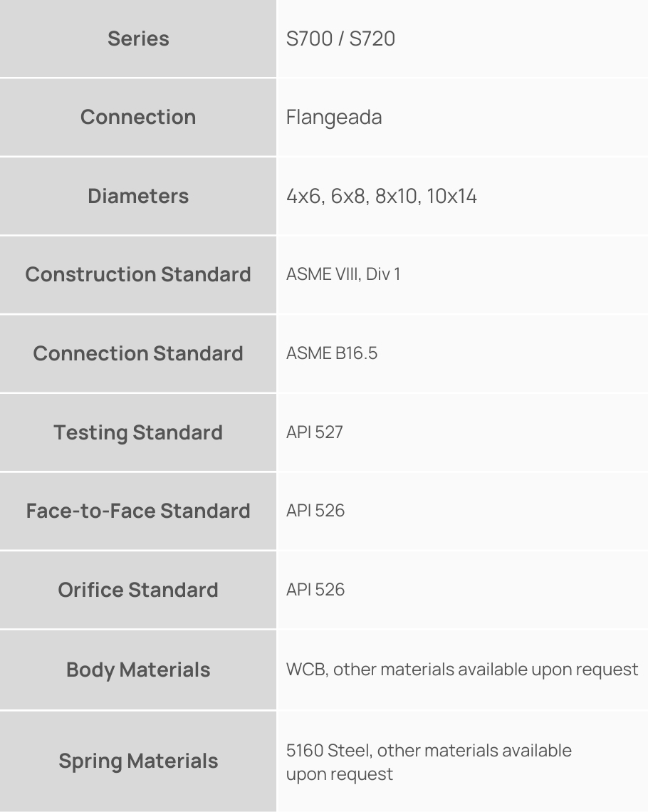Click the Connection row label
648x812 pixels.
(138, 117)
